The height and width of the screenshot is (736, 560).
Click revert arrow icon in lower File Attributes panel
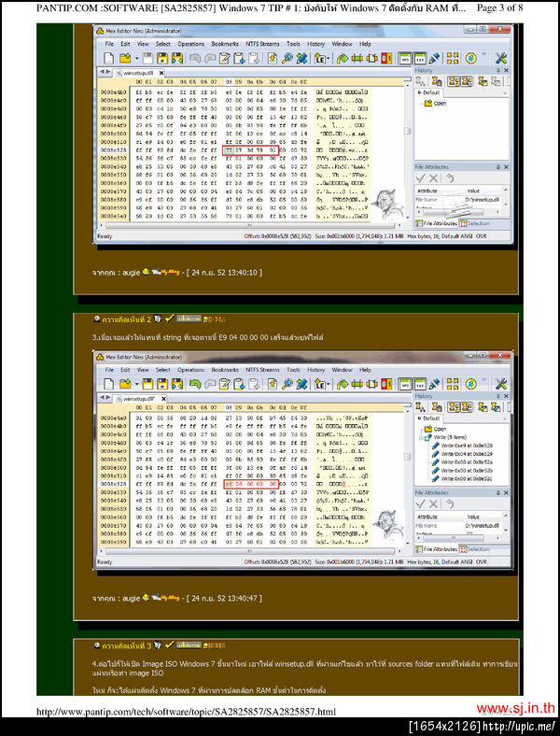[x=449, y=503]
